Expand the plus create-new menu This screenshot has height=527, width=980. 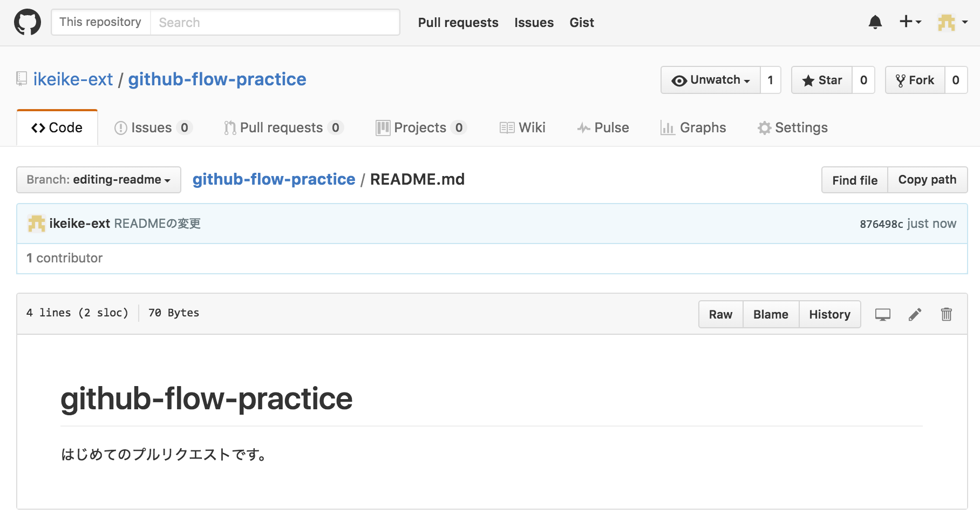pyautogui.click(x=910, y=22)
